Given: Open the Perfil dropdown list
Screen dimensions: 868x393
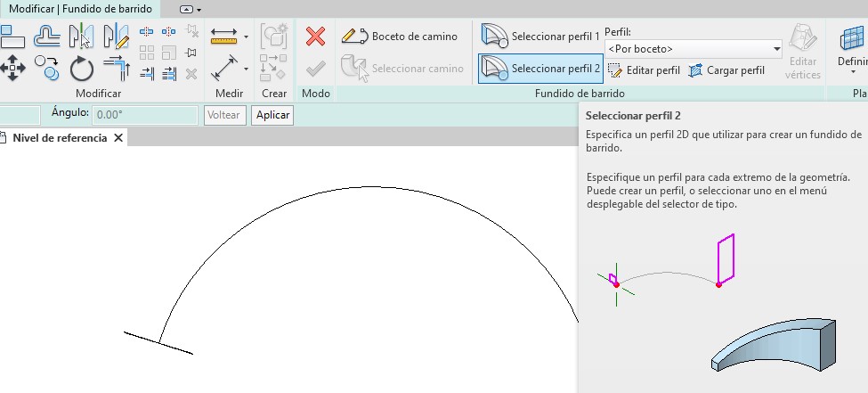Looking at the screenshot, I should tap(776, 49).
